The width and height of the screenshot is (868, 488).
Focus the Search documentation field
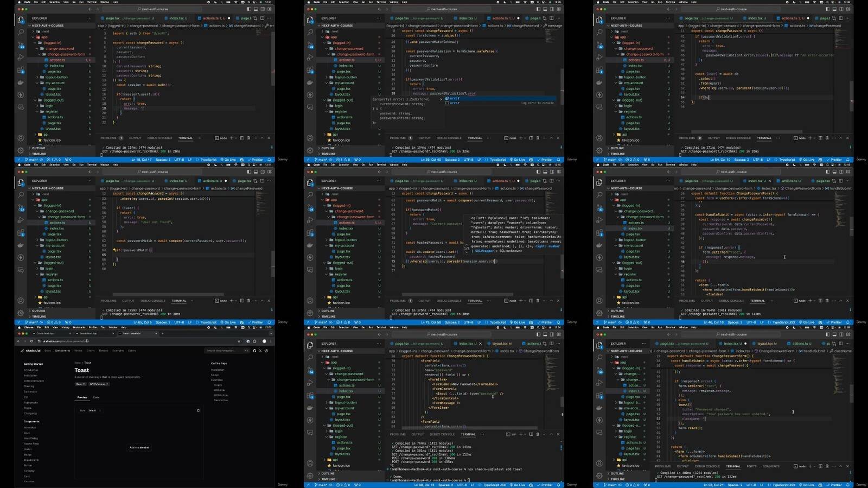(227, 351)
